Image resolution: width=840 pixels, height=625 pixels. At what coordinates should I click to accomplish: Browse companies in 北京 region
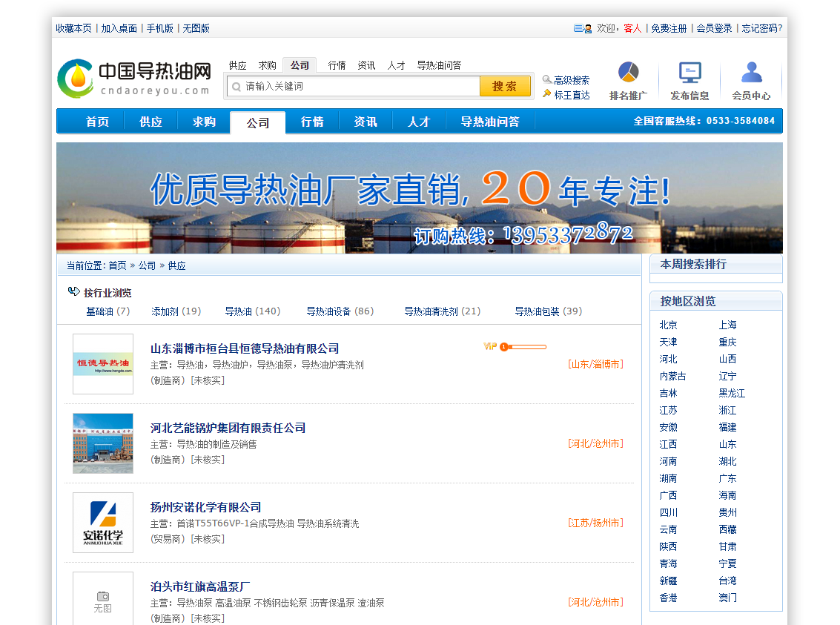pyautogui.click(x=668, y=325)
